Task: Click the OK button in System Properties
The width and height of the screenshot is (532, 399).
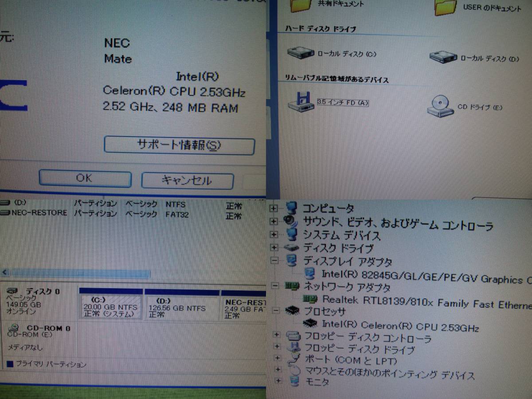Action: pos(85,179)
